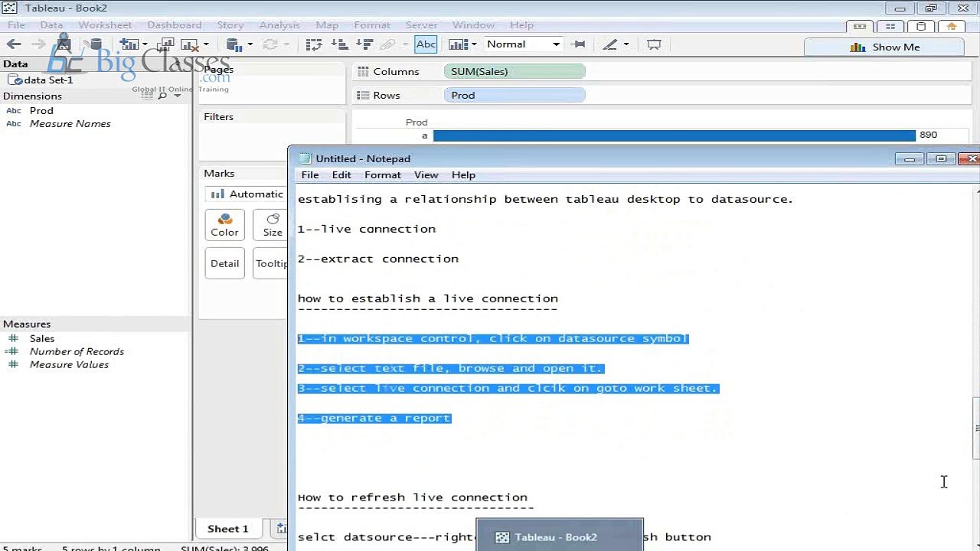Image resolution: width=980 pixels, height=551 pixels.
Task: Open the Notepad View menu
Action: coord(426,174)
